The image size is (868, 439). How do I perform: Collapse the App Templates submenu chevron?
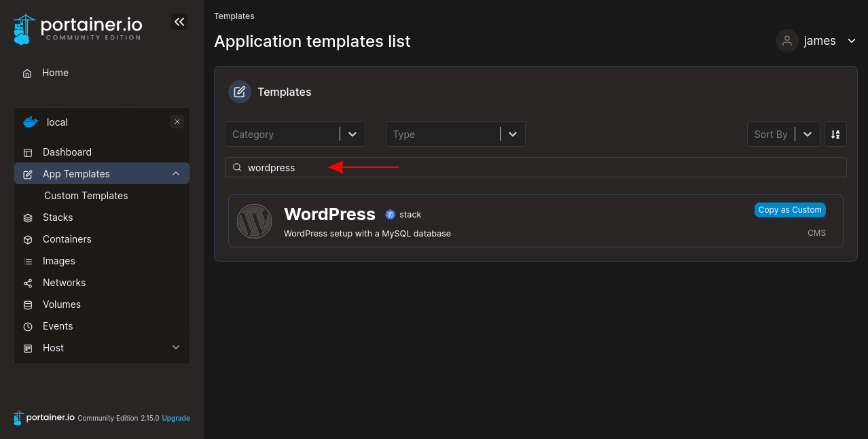[x=176, y=174]
